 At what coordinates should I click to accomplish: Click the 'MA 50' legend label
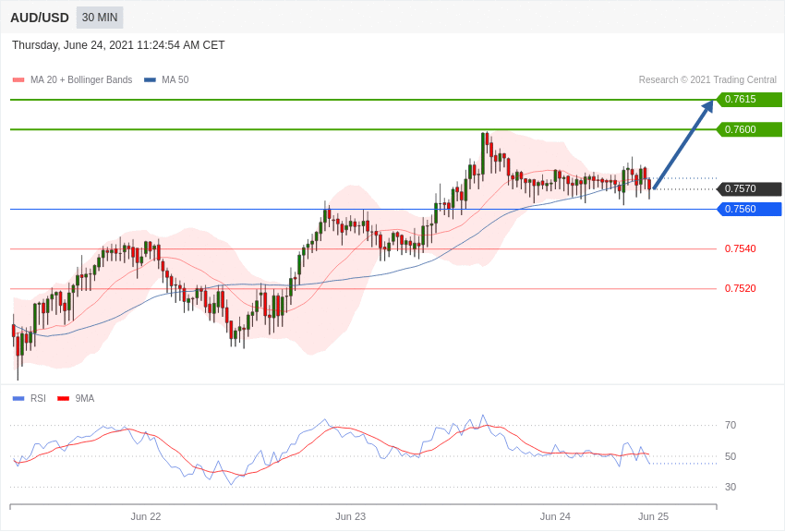tap(175, 79)
